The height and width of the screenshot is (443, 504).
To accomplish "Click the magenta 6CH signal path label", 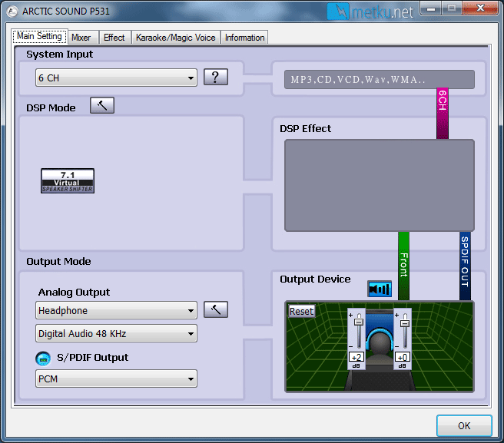I will pos(443,114).
